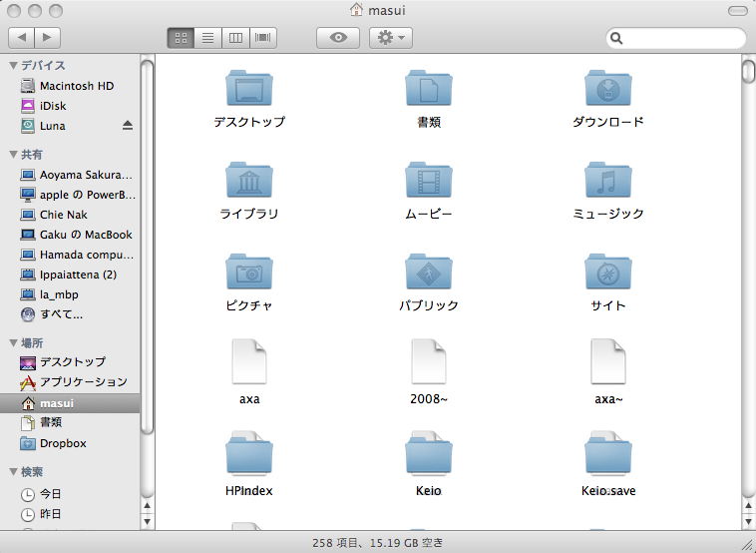Select the 2008~ file

coord(429,361)
